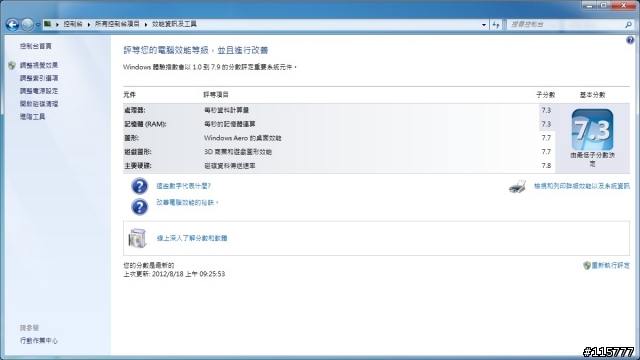Open 調整視覺效果 sidebar link
Viewport: 640px width, 360px height.
point(39,65)
